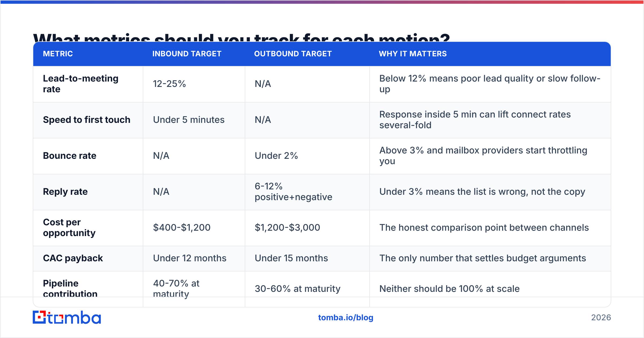The image size is (644, 338).
Task: Click the Speed to first touch label
Action: pyautogui.click(x=87, y=120)
